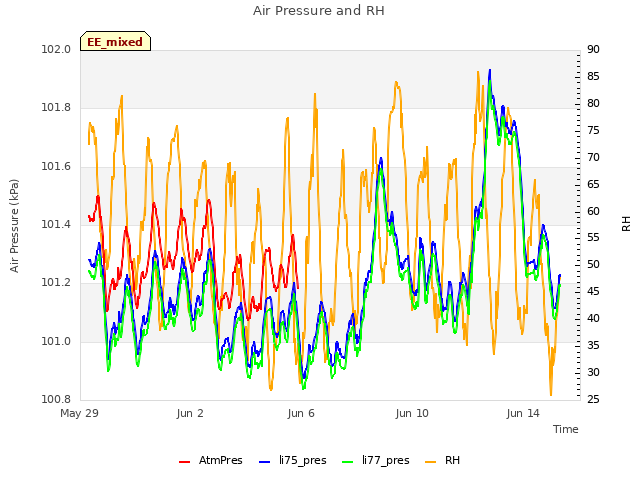Click the Jun 14 x-axis tick label
This screenshot has width=640, height=480.
(x=523, y=413)
